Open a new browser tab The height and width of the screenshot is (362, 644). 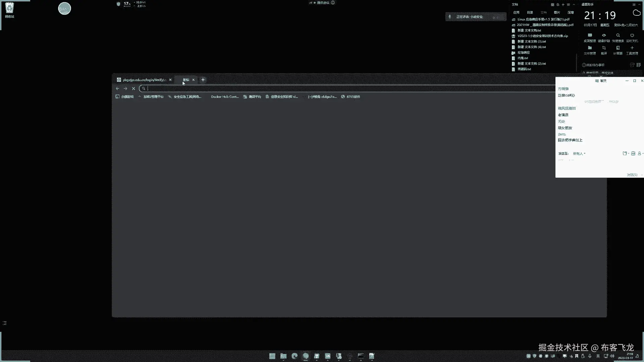(203, 80)
